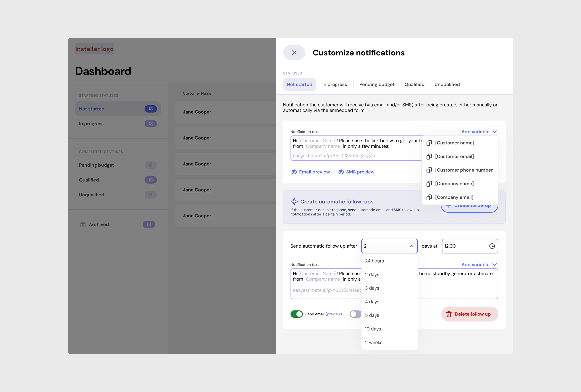
Task: Click copy icon for [Customer email] variable
Action: (x=429, y=157)
